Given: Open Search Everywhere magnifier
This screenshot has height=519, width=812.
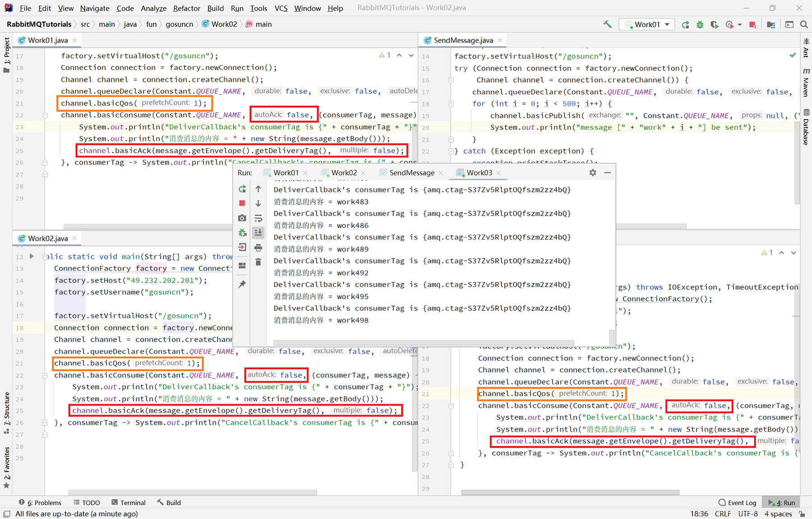Looking at the screenshot, I should (804, 24).
